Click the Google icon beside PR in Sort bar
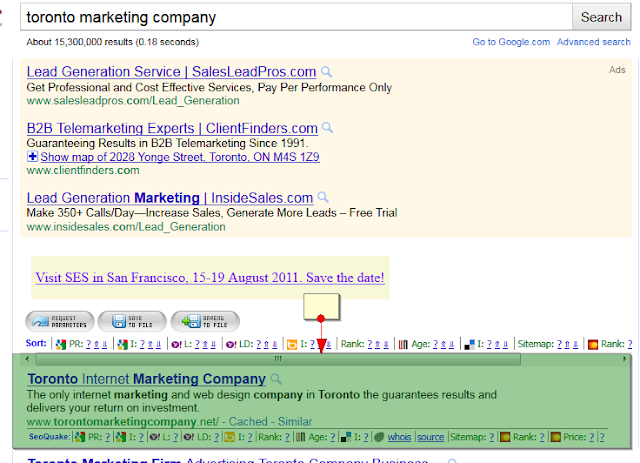This screenshot has height=463, width=640. pos(61,345)
